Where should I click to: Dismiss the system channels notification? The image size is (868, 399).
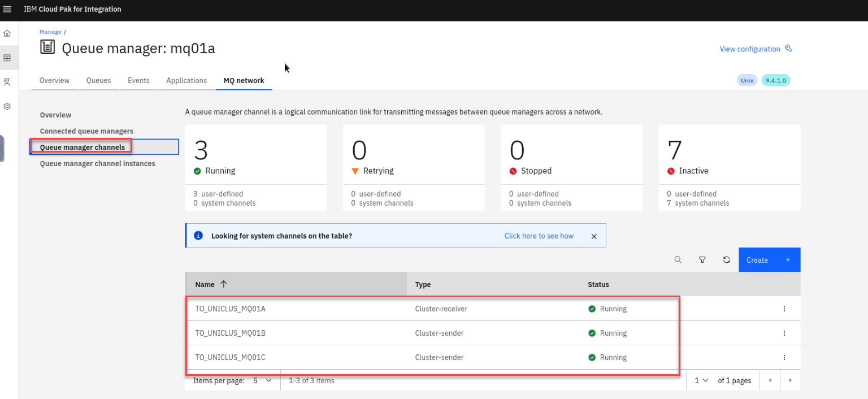(x=594, y=236)
